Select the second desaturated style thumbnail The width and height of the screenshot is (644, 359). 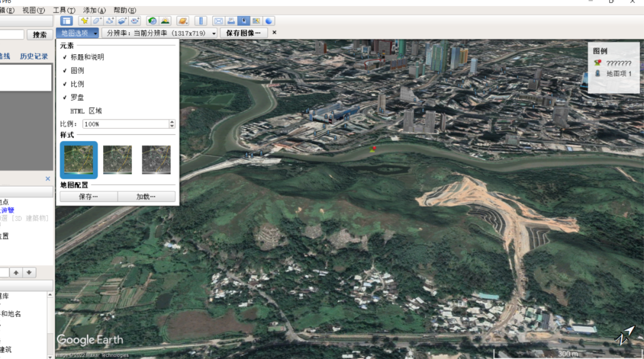point(117,160)
